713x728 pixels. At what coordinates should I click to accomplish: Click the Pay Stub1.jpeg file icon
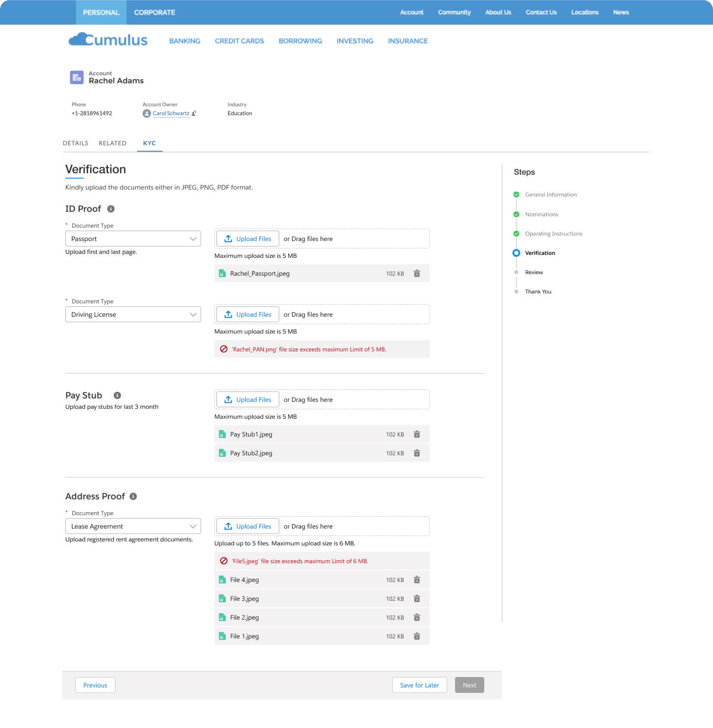tap(222, 434)
